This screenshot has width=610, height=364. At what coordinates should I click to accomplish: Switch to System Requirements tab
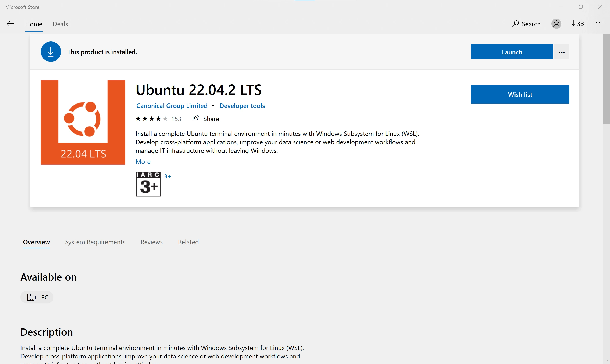(x=95, y=242)
